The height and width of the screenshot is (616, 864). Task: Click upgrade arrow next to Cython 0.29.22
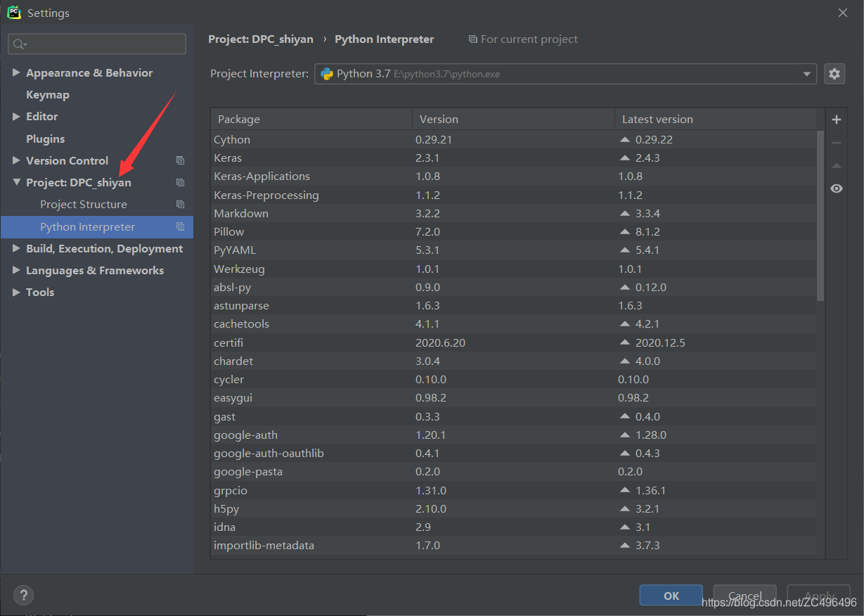tap(625, 139)
